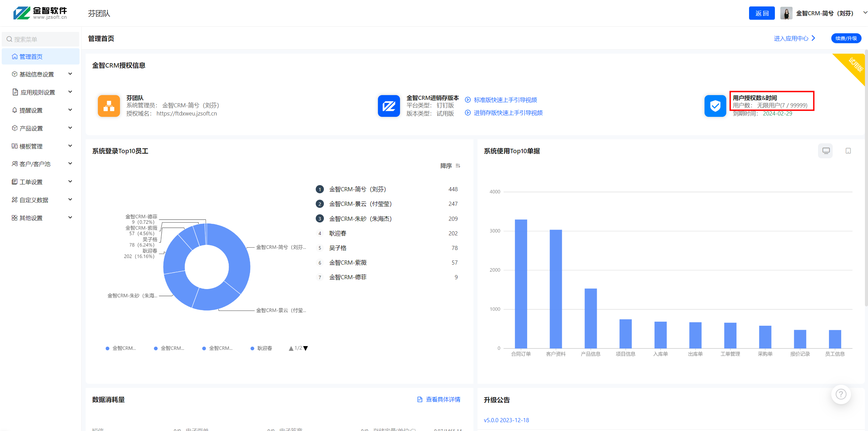Expand 工单设置 menu
868x431 pixels.
pyautogui.click(x=41, y=182)
